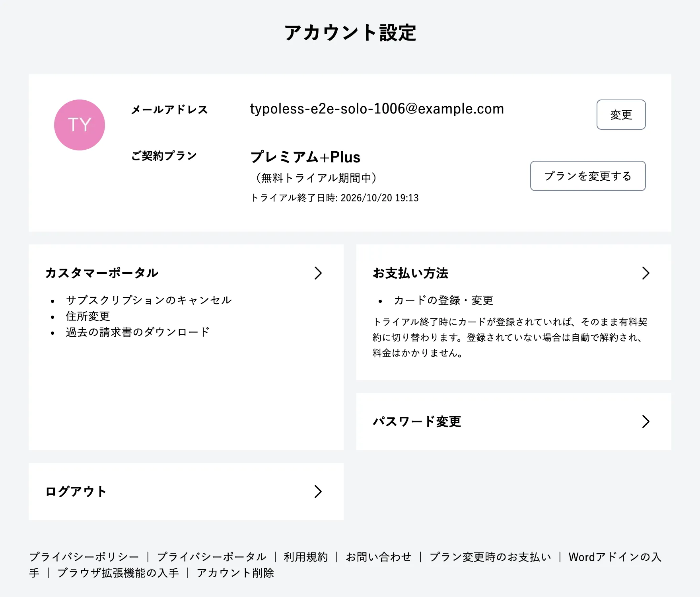Open the プライバシーポリシー footer link
Screen dimensions: 700x597
(84, 557)
